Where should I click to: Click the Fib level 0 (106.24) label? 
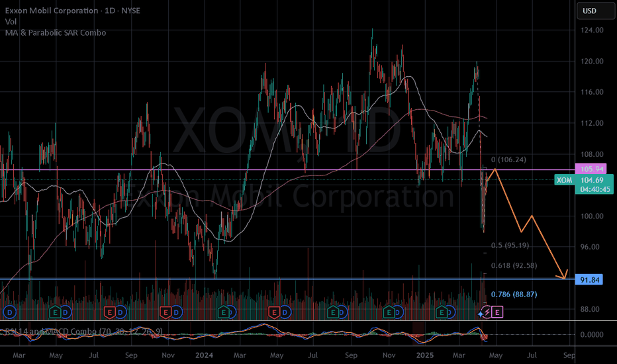(x=508, y=159)
